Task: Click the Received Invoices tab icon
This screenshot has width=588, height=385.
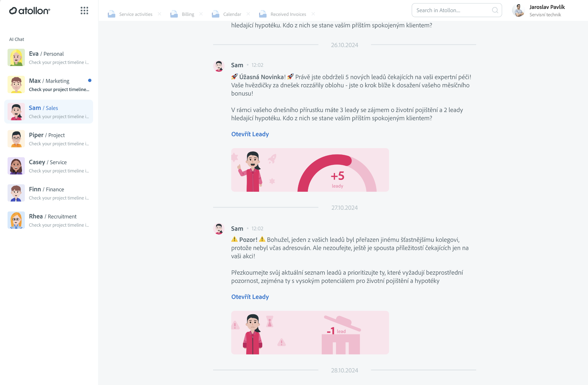Action: [x=263, y=14]
